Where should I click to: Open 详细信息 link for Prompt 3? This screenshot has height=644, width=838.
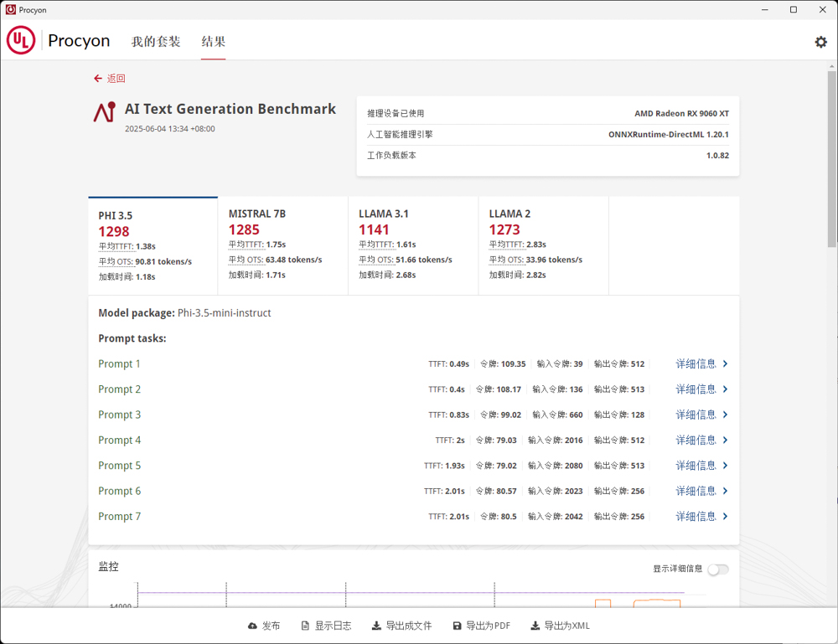696,415
